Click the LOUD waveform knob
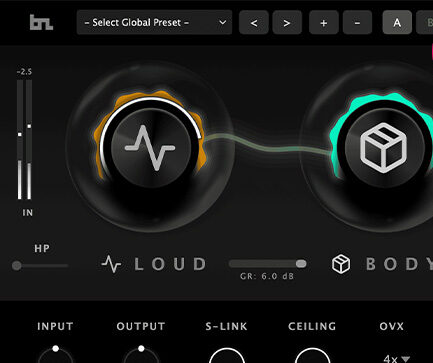The image size is (433, 363). 150,147
